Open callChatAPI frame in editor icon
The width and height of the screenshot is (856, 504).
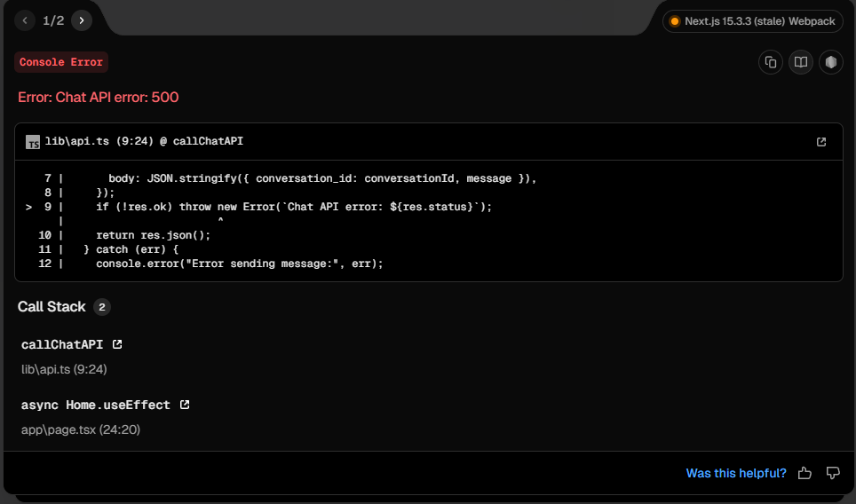pos(117,344)
